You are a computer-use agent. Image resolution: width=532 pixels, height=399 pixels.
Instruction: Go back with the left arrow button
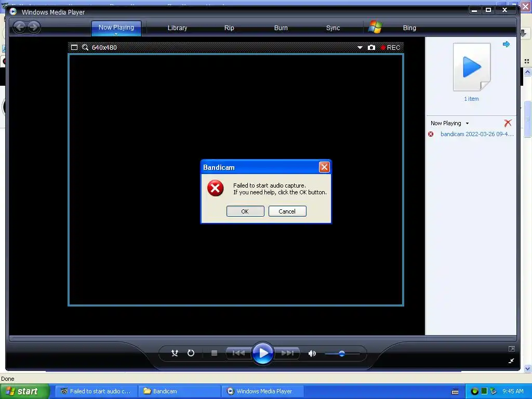point(20,27)
